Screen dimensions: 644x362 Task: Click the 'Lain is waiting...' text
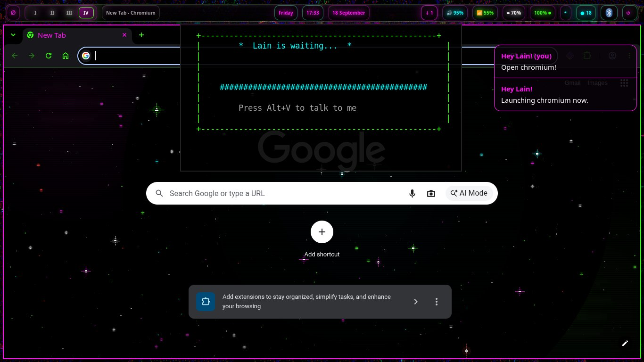[x=295, y=46]
